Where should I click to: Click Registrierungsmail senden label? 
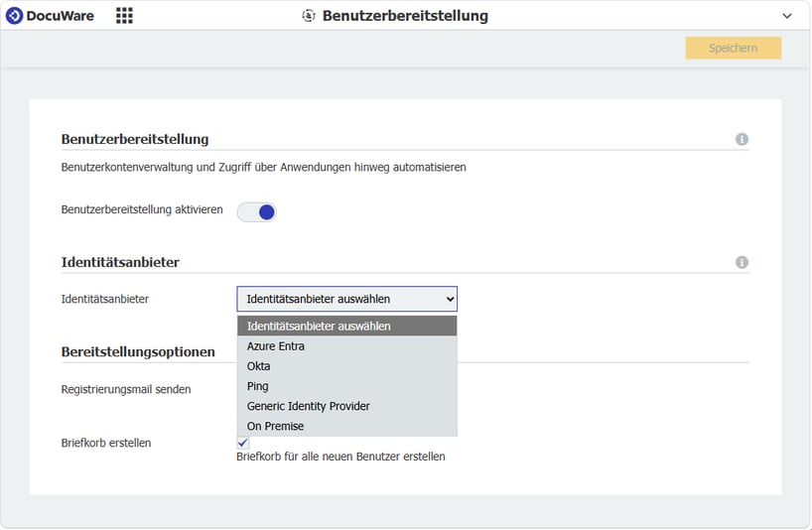tap(126, 389)
